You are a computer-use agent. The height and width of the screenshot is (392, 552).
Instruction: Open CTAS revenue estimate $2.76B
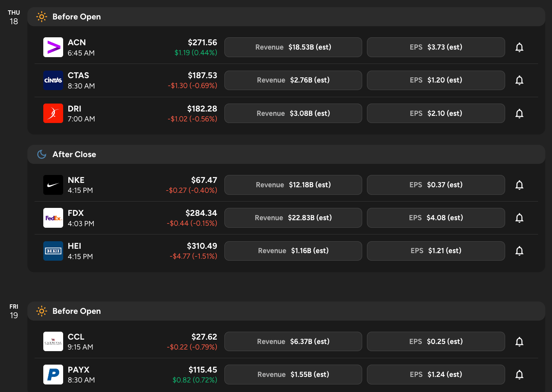pyautogui.click(x=293, y=80)
